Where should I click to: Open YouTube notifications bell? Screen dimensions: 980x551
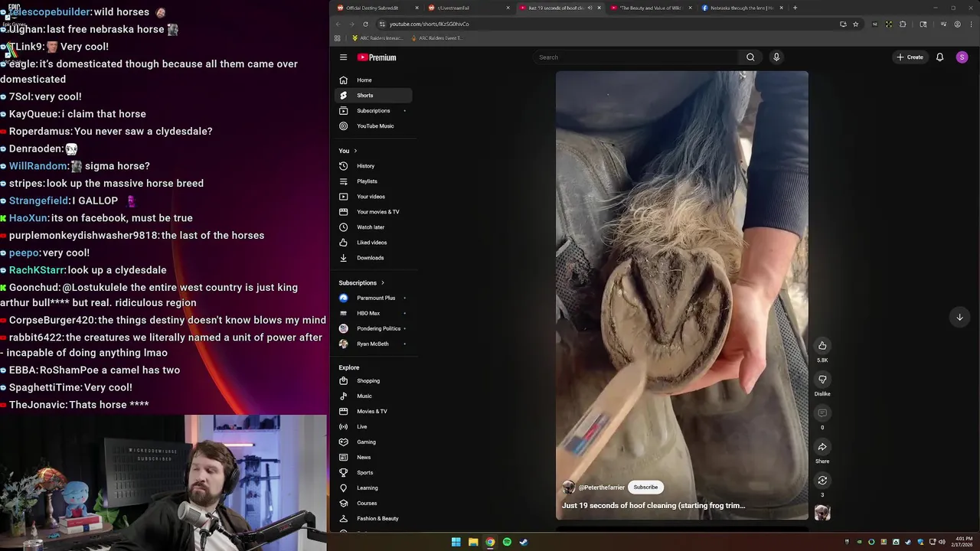(x=939, y=57)
